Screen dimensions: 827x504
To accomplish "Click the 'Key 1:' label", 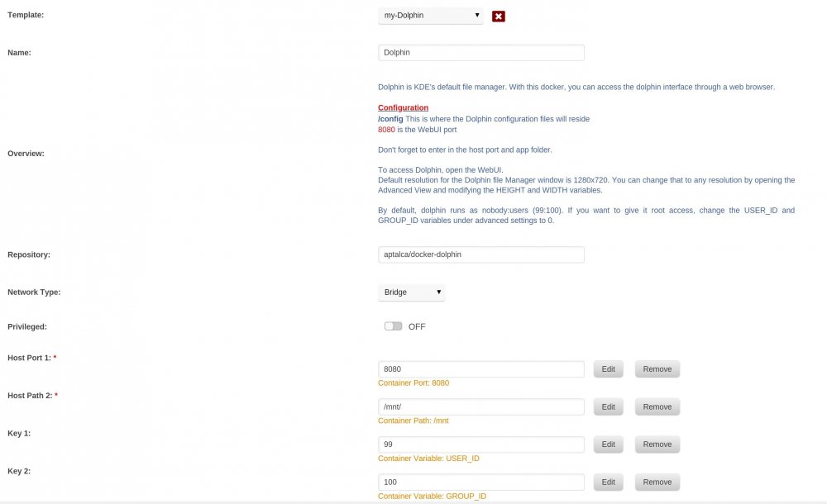I will coord(19,433).
